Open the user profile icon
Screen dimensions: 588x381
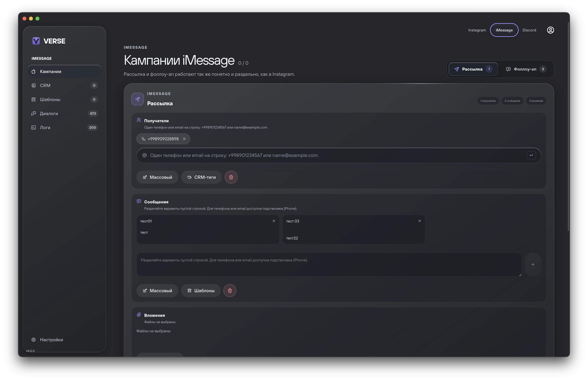550,30
